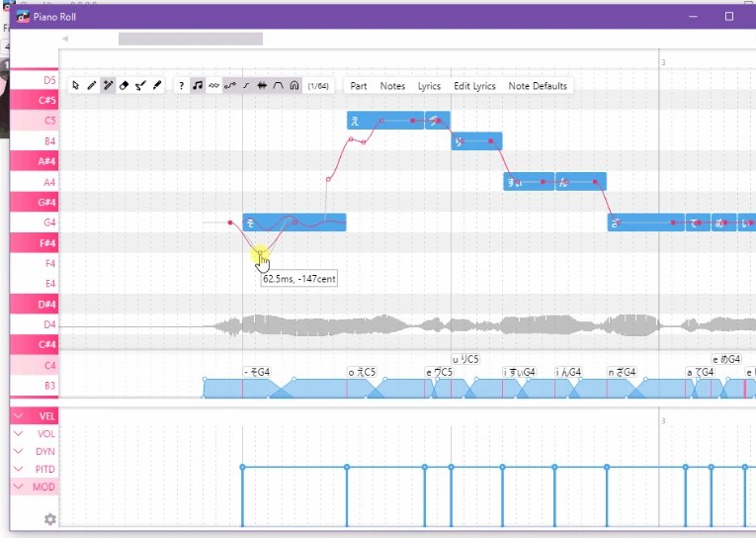Open the Part menu
This screenshot has width=756, height=538.
(x=358, y=86)
